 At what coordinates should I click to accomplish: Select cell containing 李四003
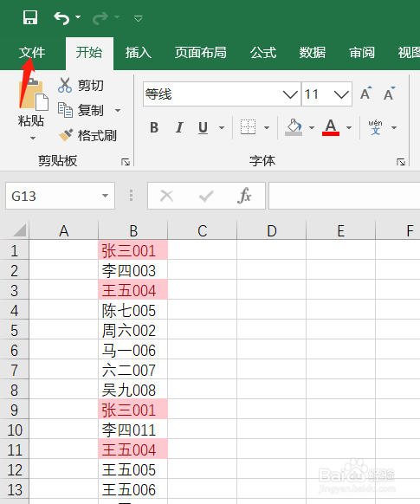tap(133, 270)
